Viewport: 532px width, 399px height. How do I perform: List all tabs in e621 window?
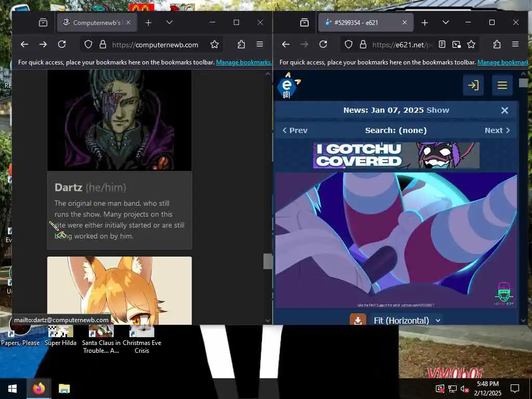[445, 23]
